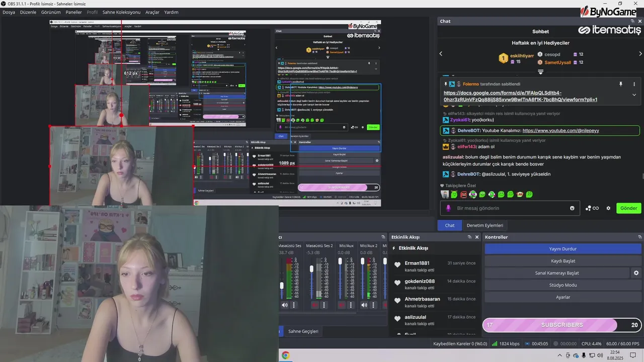This screenshot has width=644, height=362.
Task: Open the nilepeyy YouTube channel link
Action: 560,131
